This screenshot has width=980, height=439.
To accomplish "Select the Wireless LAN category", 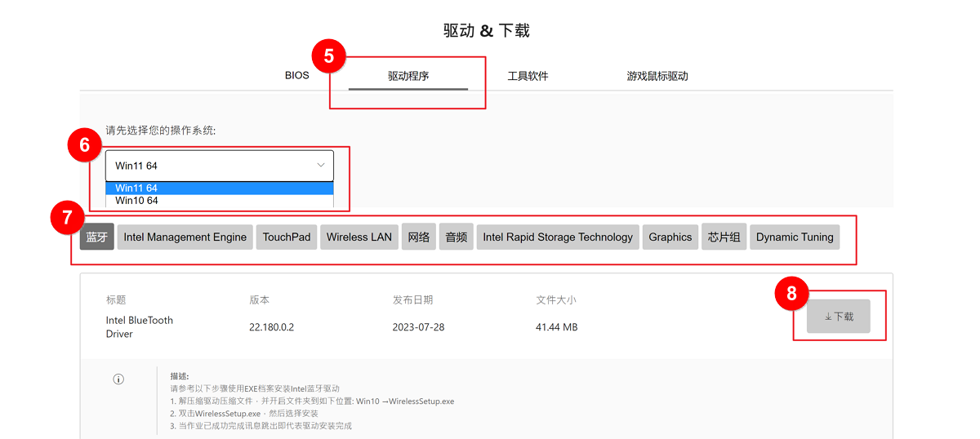I will tap(359, 237).
